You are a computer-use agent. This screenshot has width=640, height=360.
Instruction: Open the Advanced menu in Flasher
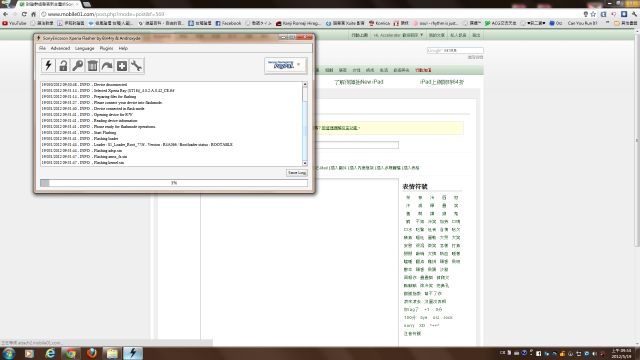coord(60,48)
